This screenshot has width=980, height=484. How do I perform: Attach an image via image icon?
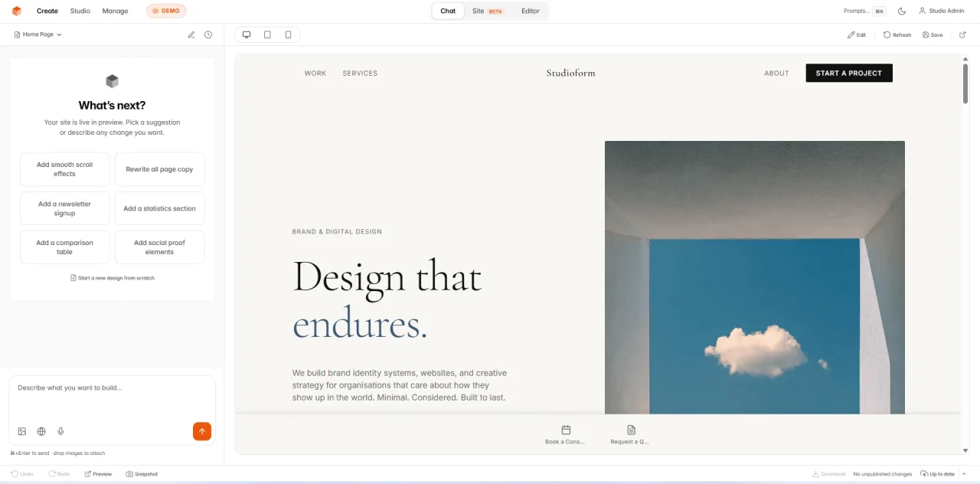(x=22, y=431)
